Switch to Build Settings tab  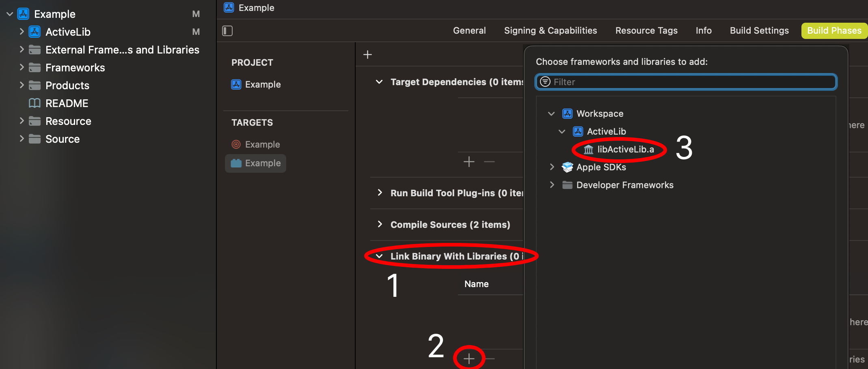(759, 31)
